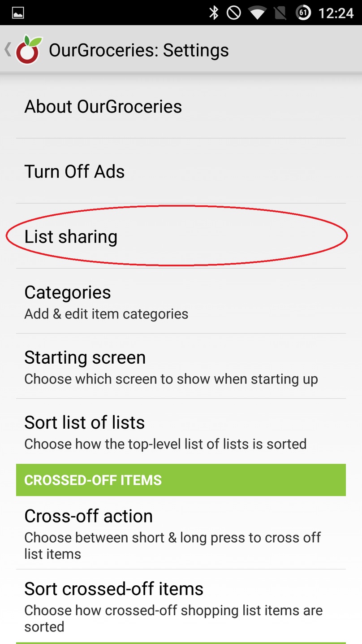Tap the battery level indicator icon
Screen dimensions: 362x644
pos(303,13)
